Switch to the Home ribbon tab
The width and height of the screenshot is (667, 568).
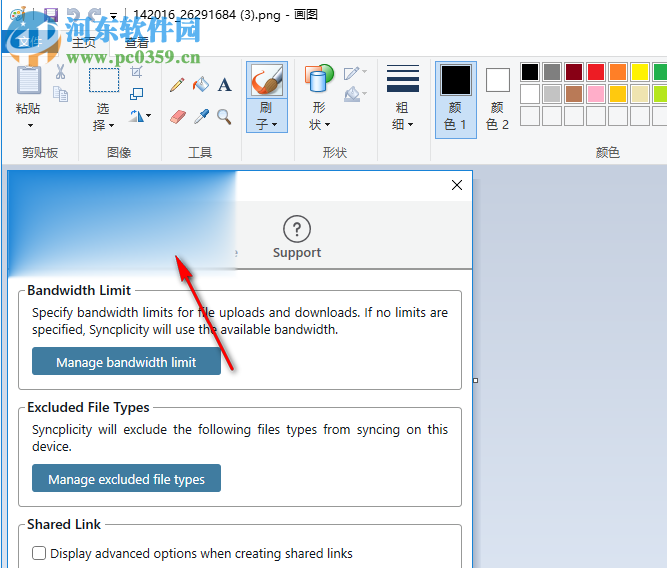click(84, 42)
